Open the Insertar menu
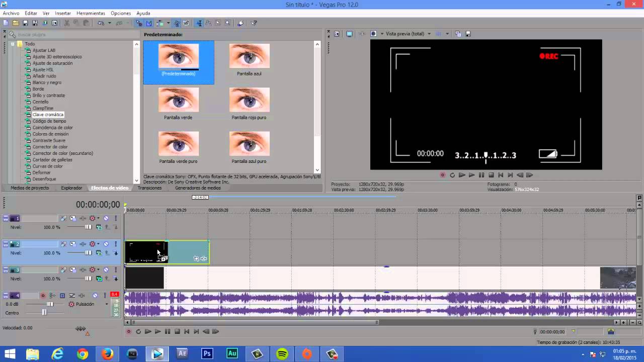The image size is (644, 362). pyautogui.click(x=63, y=13)
